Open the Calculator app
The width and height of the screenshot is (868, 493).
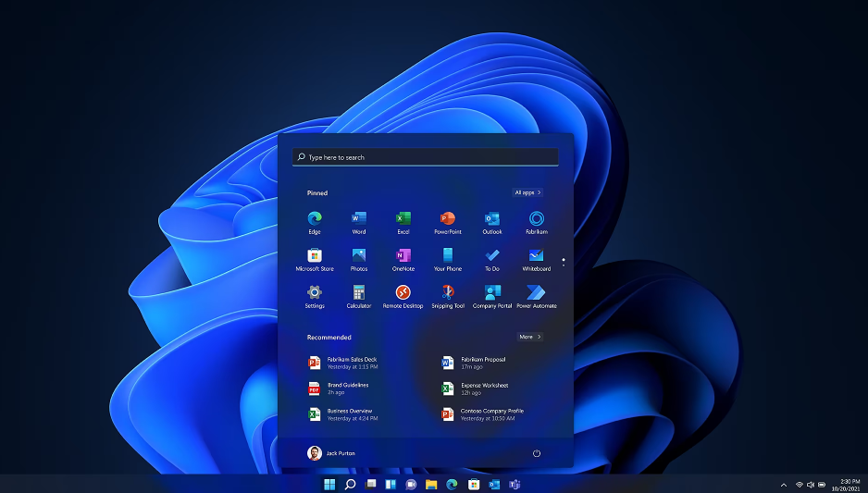(x=359, y=293)
